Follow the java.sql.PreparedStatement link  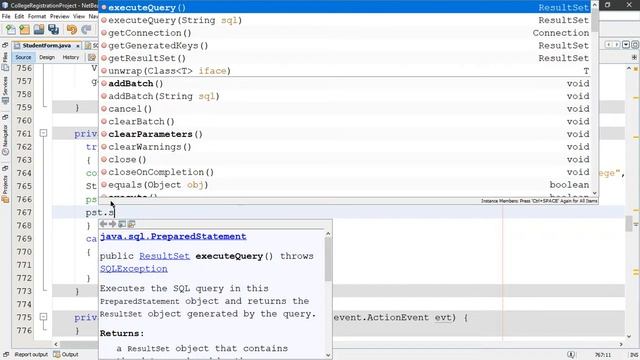pyautogui.click(x=173, y=236)
